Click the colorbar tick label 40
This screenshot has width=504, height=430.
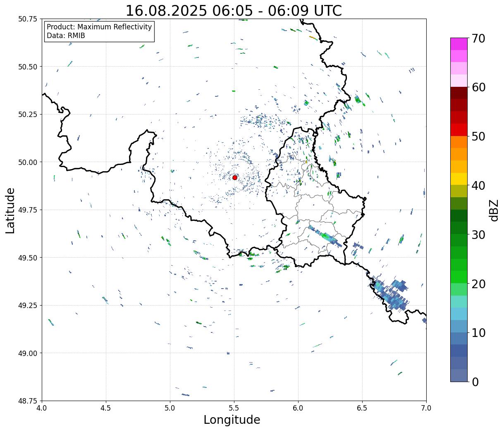click(x=479, y=186)
